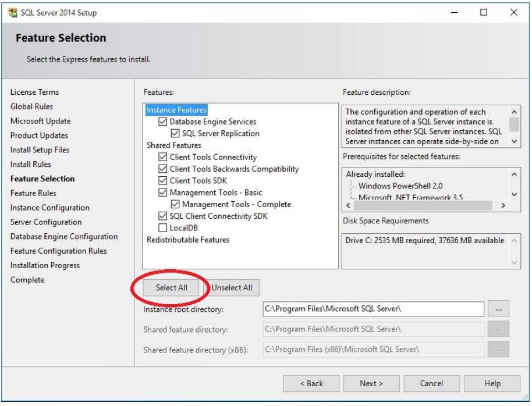Image resolution: width=532 pixels, height=406 pixels.
Task: Click the Drive C disk space text
Action: [x=424, y=240]
